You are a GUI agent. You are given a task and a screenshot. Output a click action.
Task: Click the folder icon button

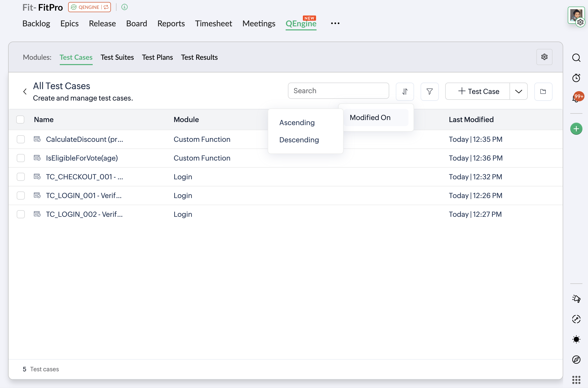pos(543,91)
